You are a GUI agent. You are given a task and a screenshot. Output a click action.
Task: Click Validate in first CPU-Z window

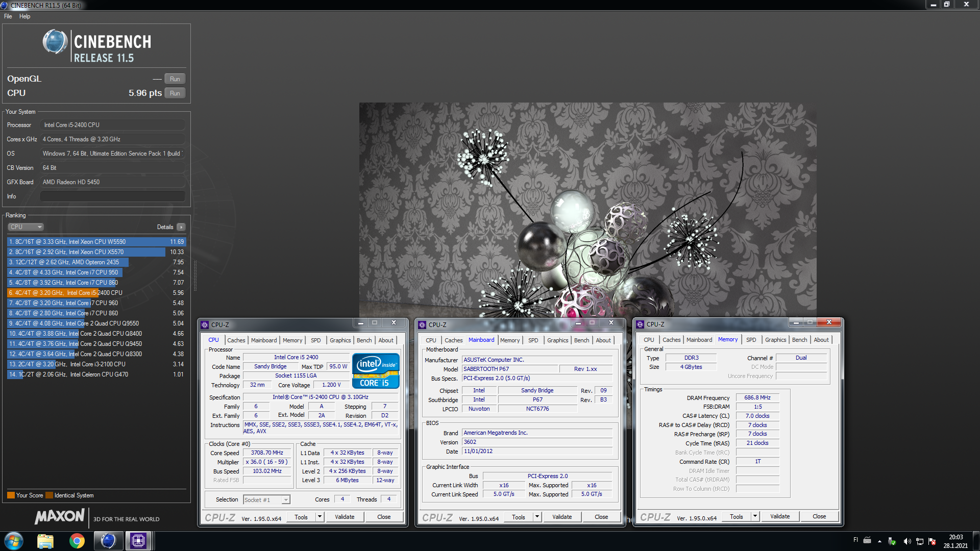345,517
